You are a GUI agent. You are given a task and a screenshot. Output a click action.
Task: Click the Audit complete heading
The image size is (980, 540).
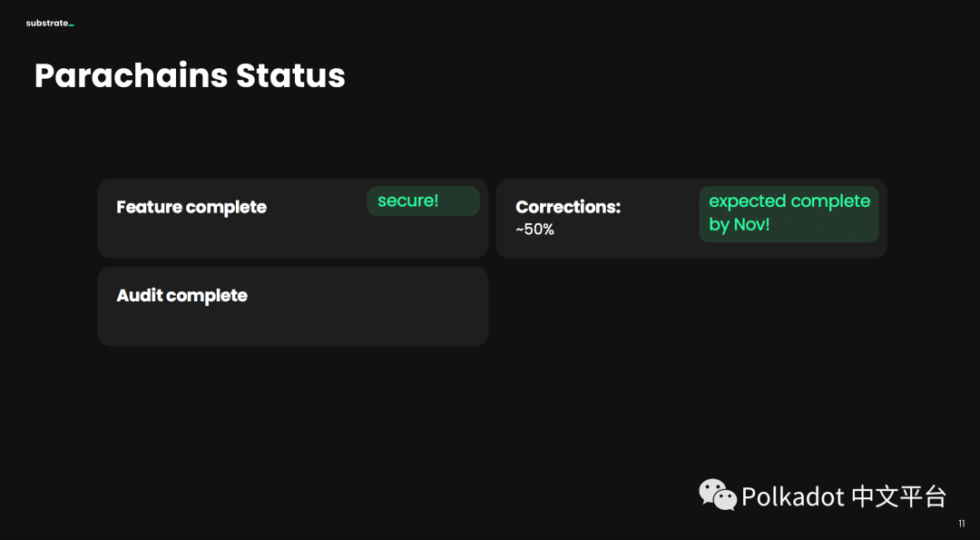[181, 295]
